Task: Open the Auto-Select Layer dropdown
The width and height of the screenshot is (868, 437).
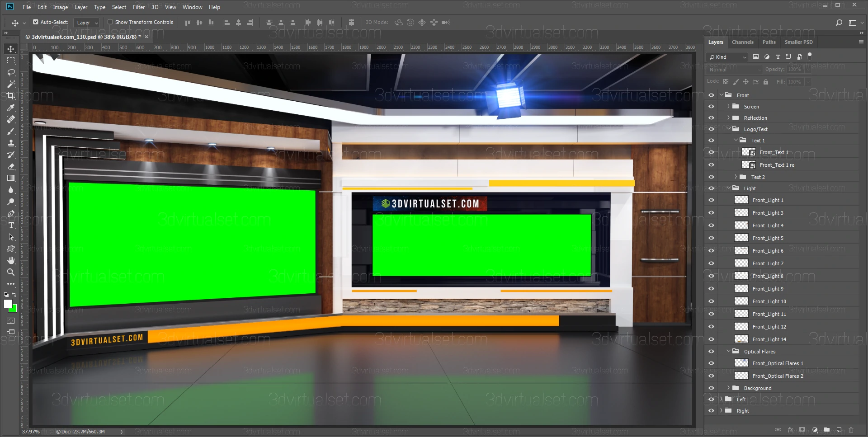Action: pyautogui.click(x=87, y=23)
